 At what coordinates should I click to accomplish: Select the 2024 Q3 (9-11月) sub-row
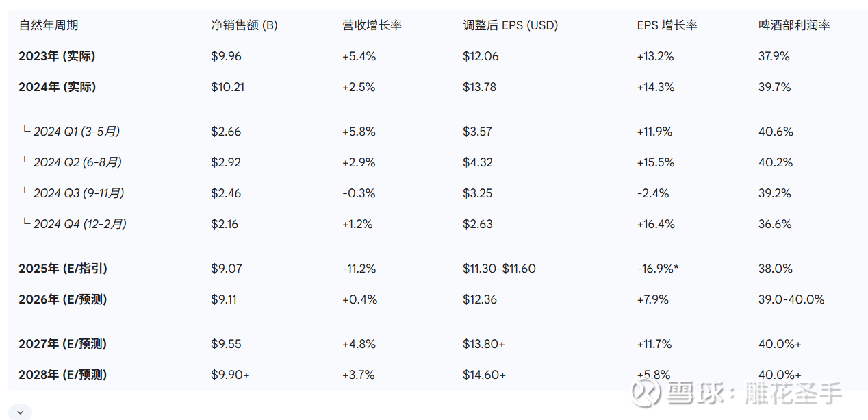[79, 193]
